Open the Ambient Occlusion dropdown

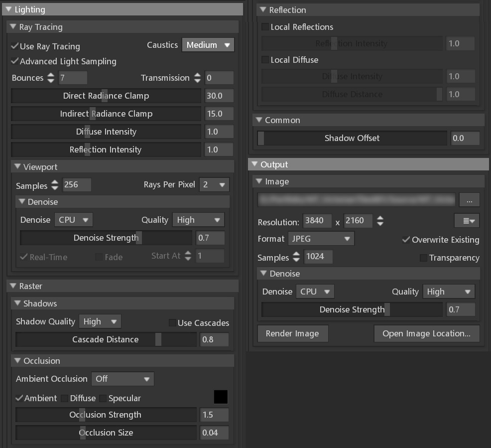123,379
